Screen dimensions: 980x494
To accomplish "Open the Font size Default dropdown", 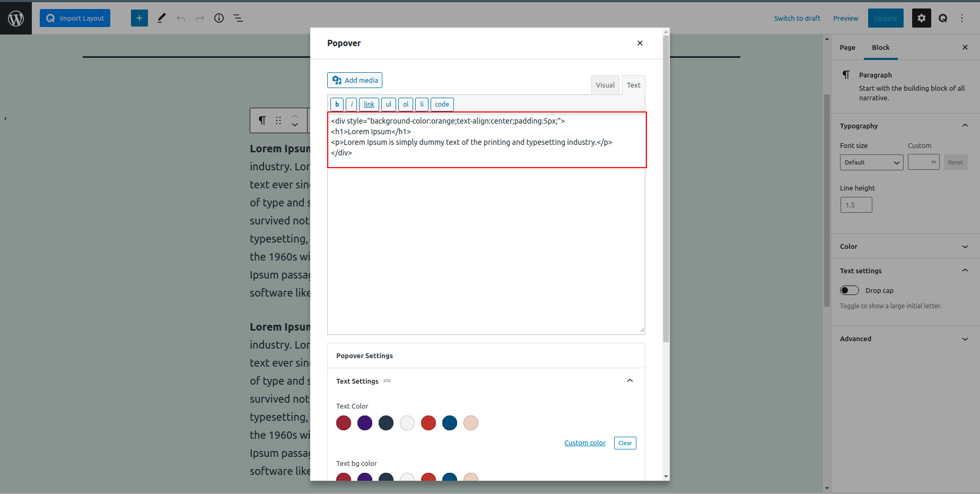I will 871,162.
